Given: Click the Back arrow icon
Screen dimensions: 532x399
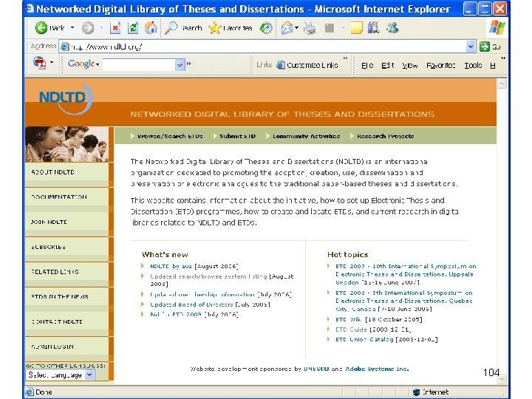Looking at the screenshot, I should pyautogui.click(x=41, y=28).
